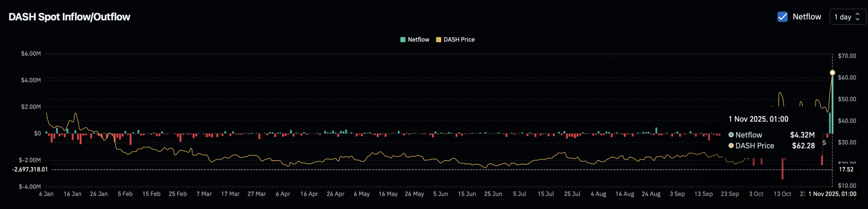Click the green Netflow dot in tooltip

pyautogui.click(x=731, y=135)
